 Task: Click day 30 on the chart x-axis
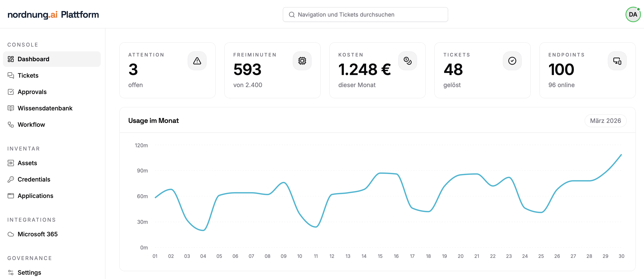(x=621, y=256)
